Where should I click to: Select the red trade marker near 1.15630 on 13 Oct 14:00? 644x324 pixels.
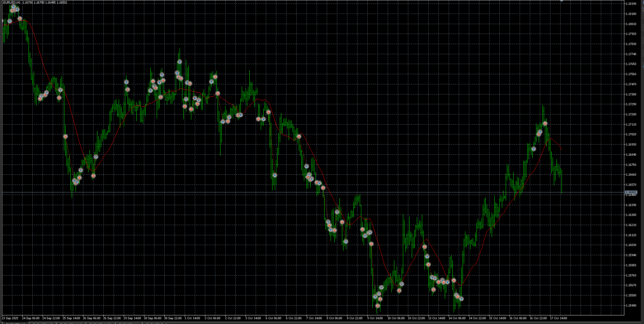click(x=433, y=290)
